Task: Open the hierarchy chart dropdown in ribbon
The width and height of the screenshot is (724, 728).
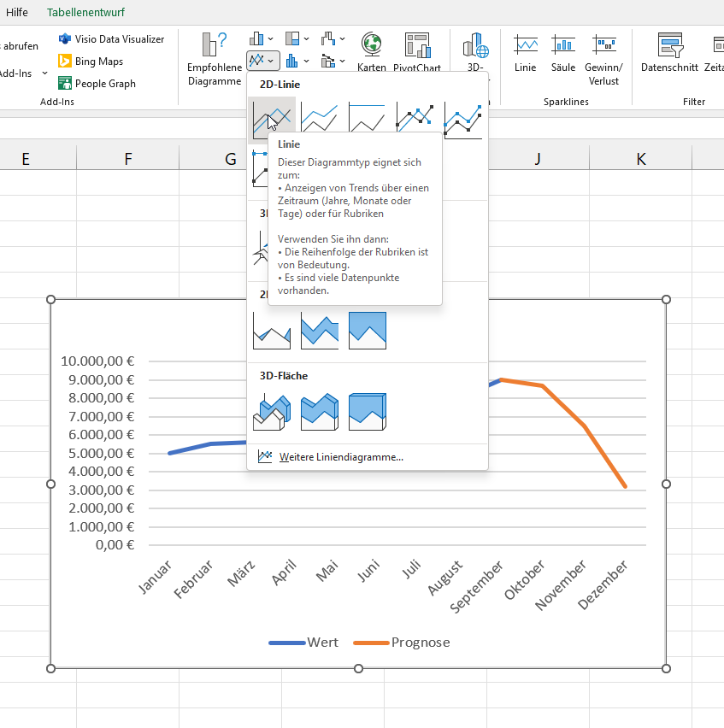Action: coord(297,38)
